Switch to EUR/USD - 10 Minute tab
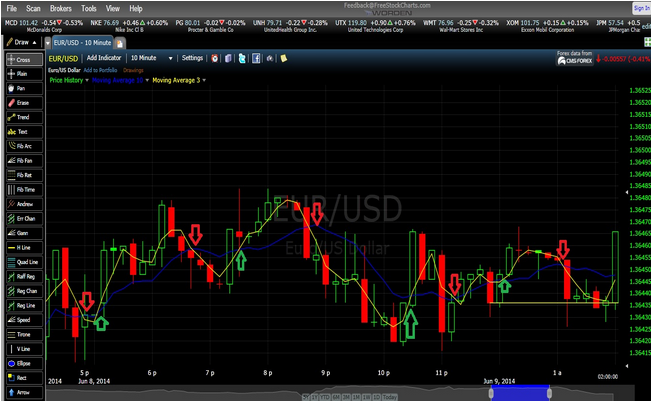 click(x=82, y=43)
